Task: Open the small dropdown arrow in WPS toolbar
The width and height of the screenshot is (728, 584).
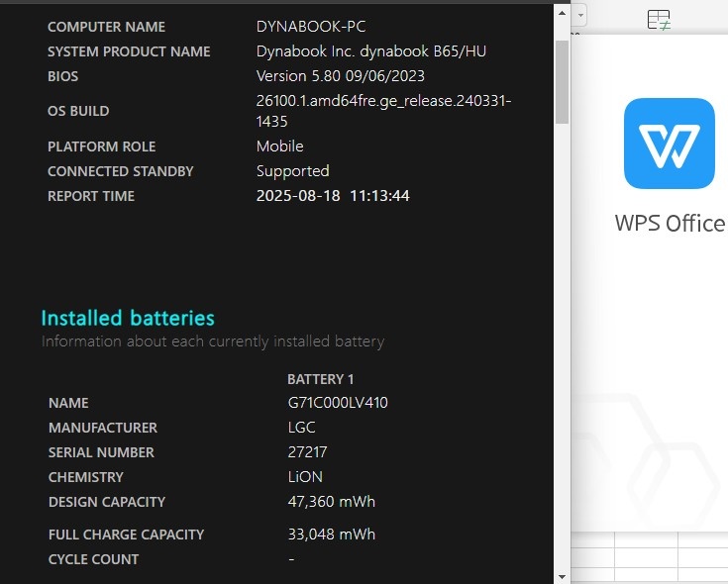Action: [x=580, y=15]
